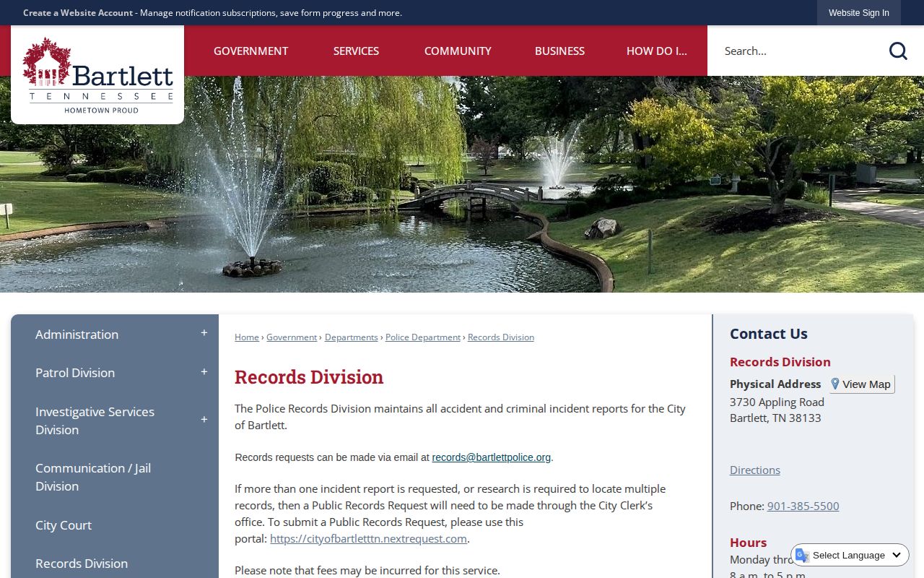Open the Services menu
The image size is (924, 578).
356,51
